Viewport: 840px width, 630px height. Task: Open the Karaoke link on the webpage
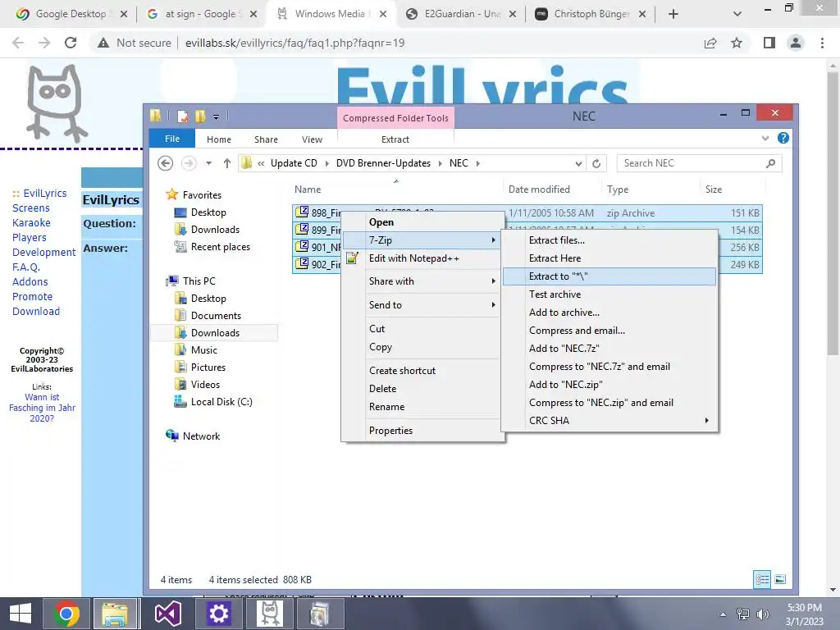[x=32, y=223]
